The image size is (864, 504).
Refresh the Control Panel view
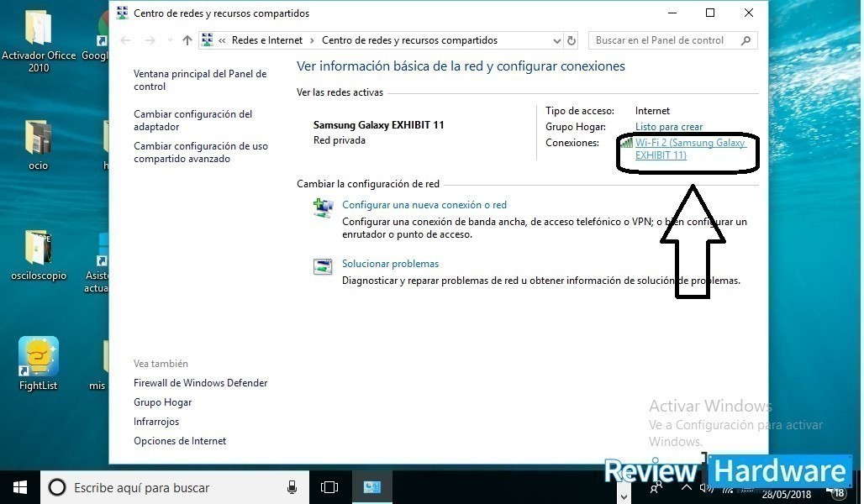572,41
